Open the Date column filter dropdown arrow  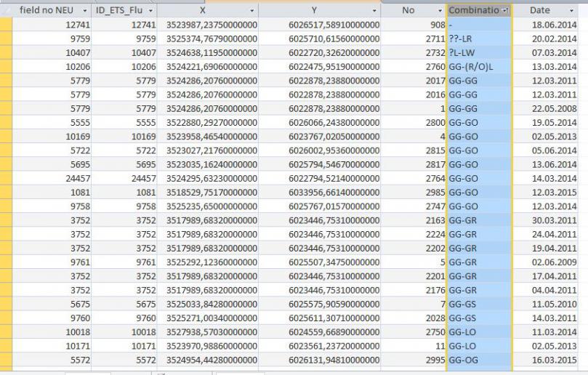pos(572,11)
